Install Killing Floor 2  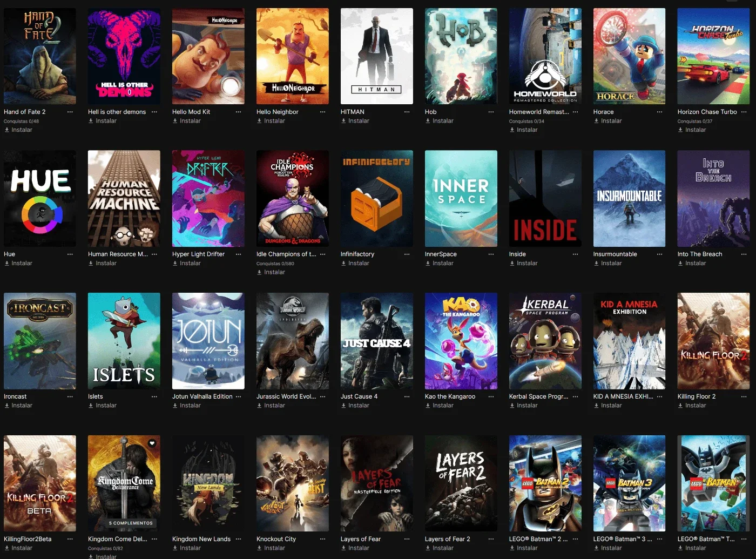tap(692, 406)
